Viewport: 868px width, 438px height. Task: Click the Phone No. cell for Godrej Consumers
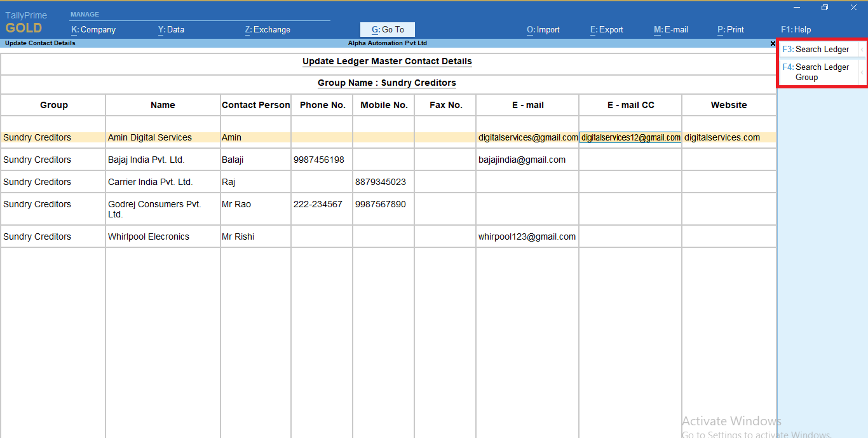pyautogui.click(x=322, y=204)
